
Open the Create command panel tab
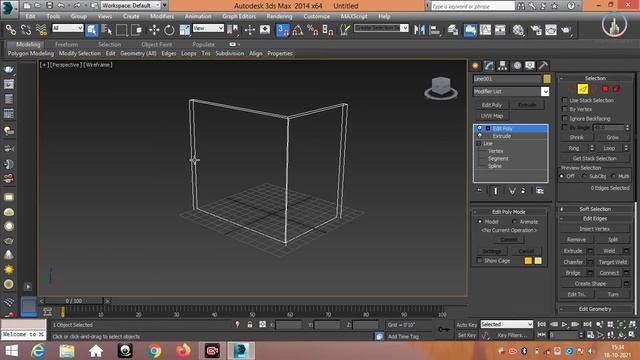tap(476, 66)
